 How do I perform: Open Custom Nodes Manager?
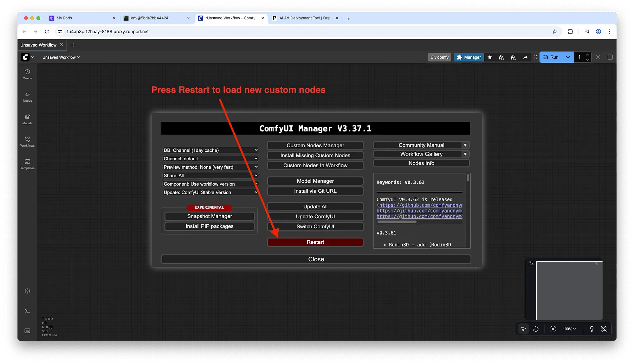point(315,145)
